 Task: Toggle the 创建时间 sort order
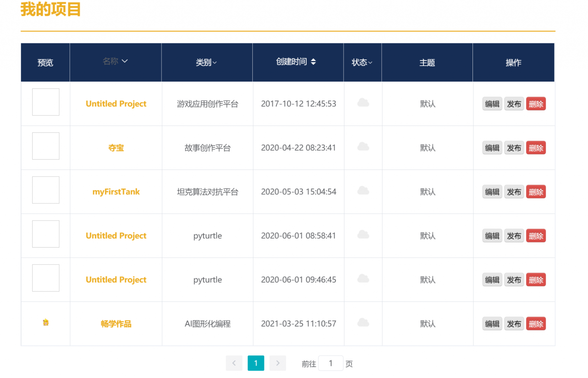click(x=314, y=62)
